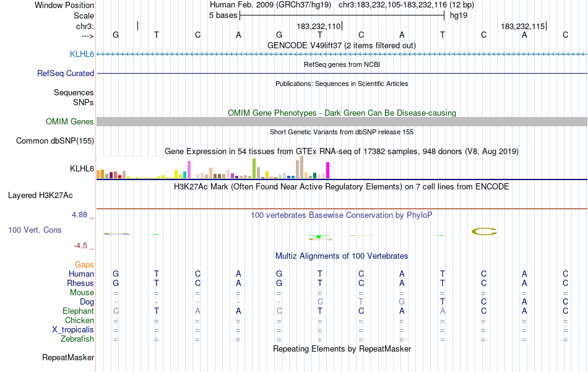The width and height of the screenshot is (588, 372).
Task: Click the Gaps row label
Action: click(x=84, y=265)
